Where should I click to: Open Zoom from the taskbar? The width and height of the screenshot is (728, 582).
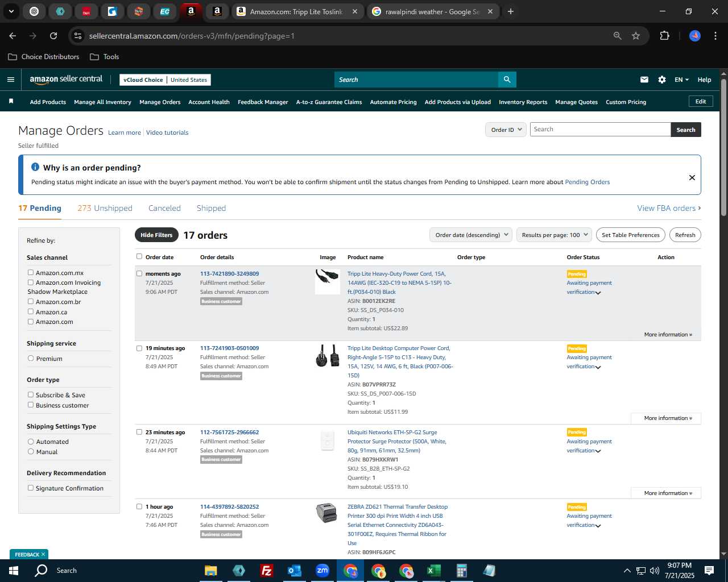pyautogui.click(x=322, y=571)
